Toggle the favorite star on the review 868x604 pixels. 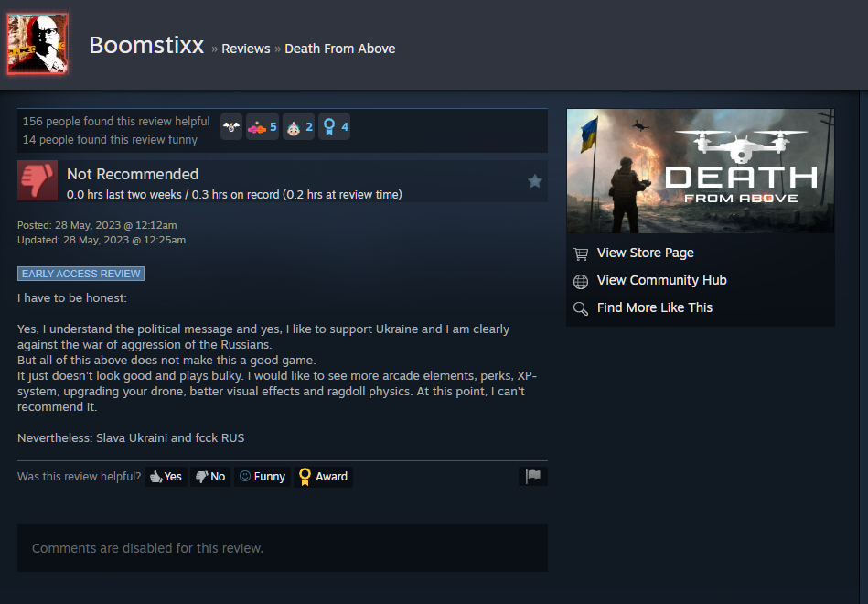pyautogui.click(x=535, y=181)
